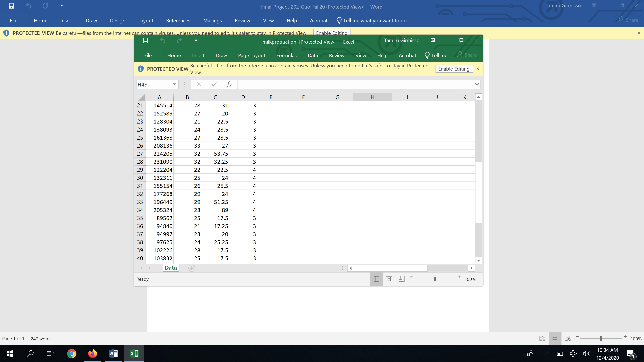Open Google Chrome from the taskbar
The width and height of the screenshot is (644, 362).
tap(71, 353)
